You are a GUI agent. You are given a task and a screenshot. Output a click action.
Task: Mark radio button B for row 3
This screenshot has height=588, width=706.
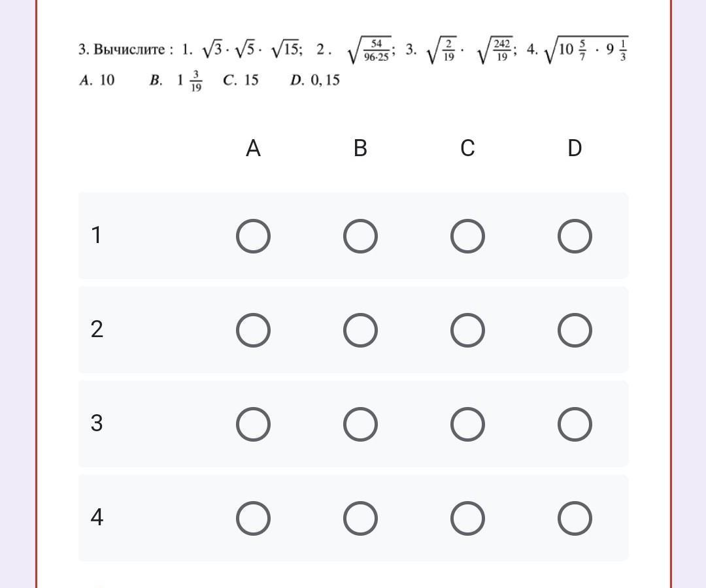click(360, 424)
